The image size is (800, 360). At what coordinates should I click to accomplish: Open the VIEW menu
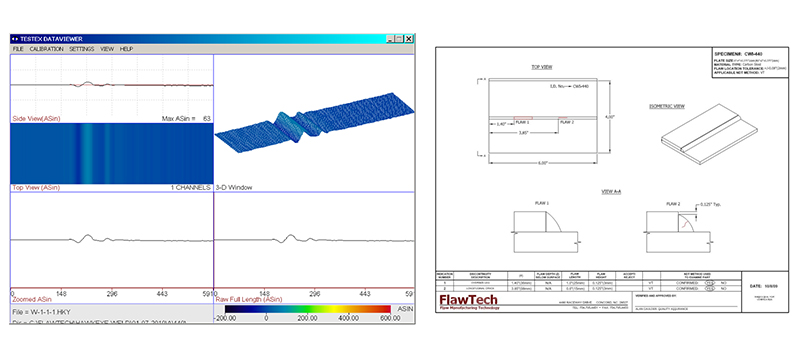[107, 49]
